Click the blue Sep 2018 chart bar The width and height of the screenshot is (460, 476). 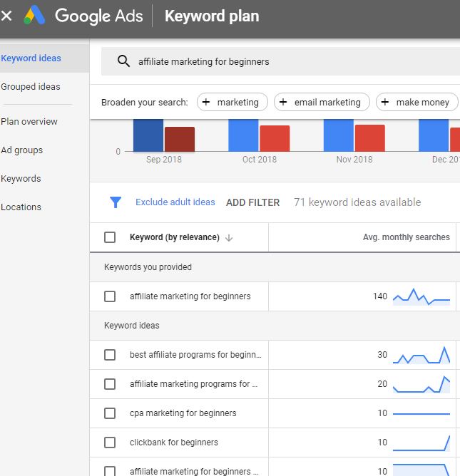click(x=148, y=135)
